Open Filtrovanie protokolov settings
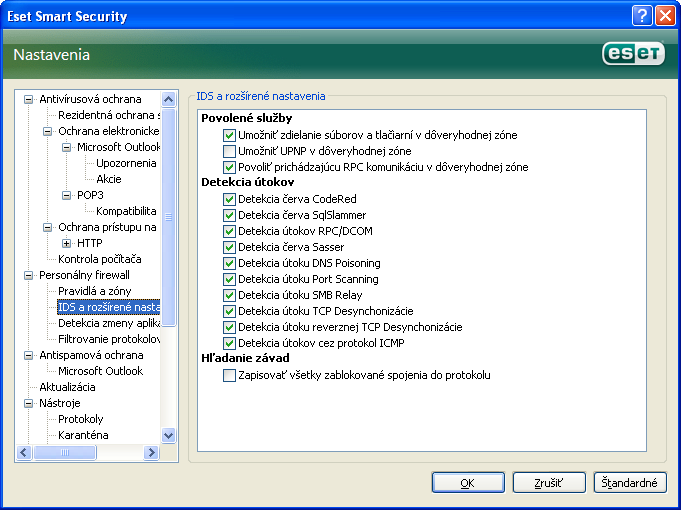Screen dimensions: 681x510 pos(109,339)
